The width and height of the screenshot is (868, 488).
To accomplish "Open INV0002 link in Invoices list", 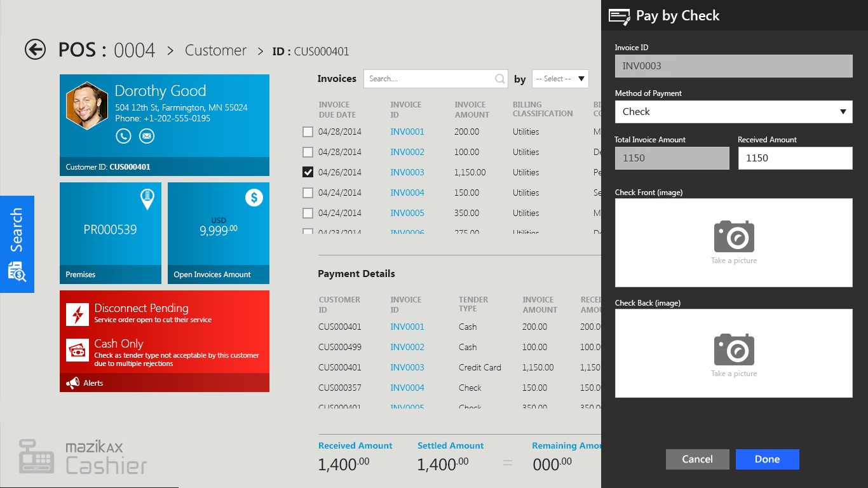I will pos(407,152).
